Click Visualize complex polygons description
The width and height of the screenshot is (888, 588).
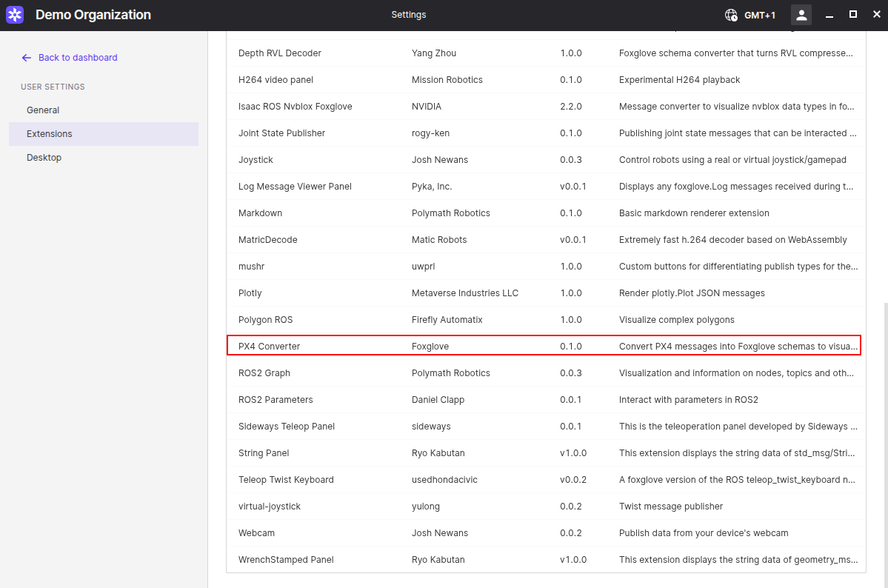(x=676, y=319)
